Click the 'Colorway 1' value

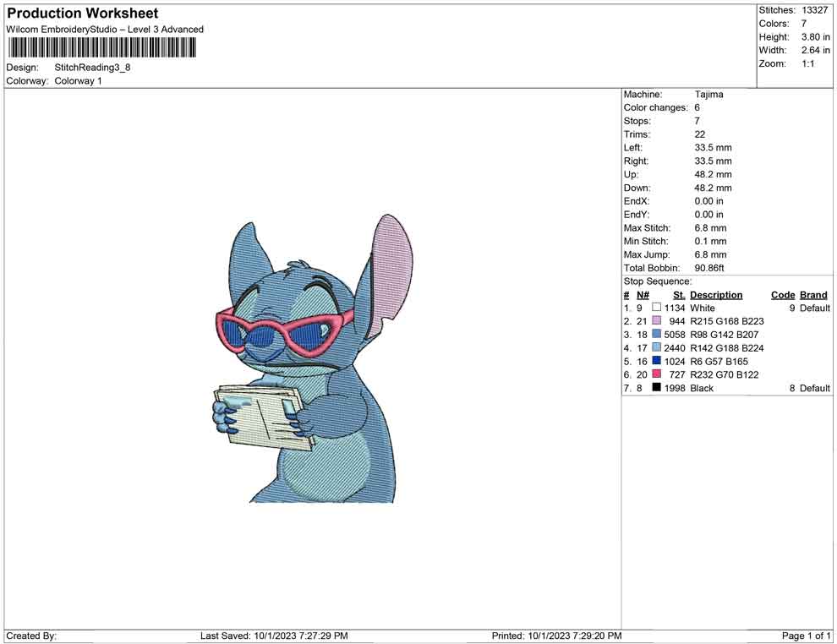(78, 81)
